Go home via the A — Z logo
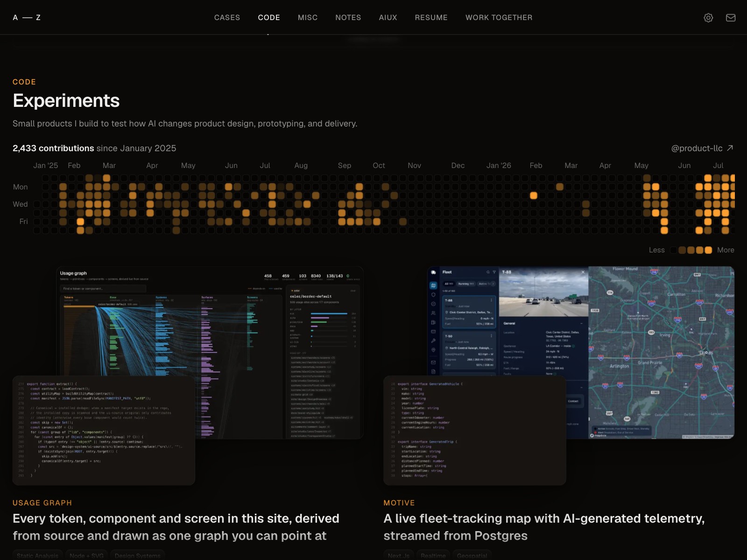 click(x=27, y=17)
